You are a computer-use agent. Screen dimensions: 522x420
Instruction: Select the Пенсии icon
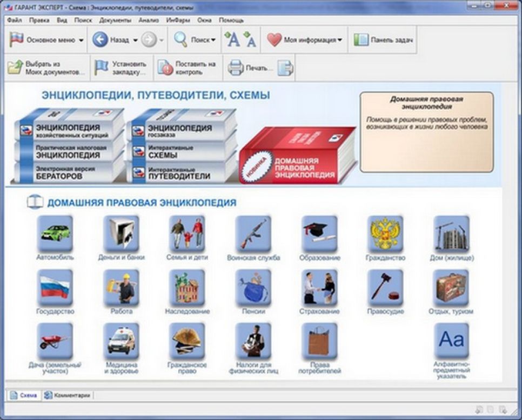253,288
